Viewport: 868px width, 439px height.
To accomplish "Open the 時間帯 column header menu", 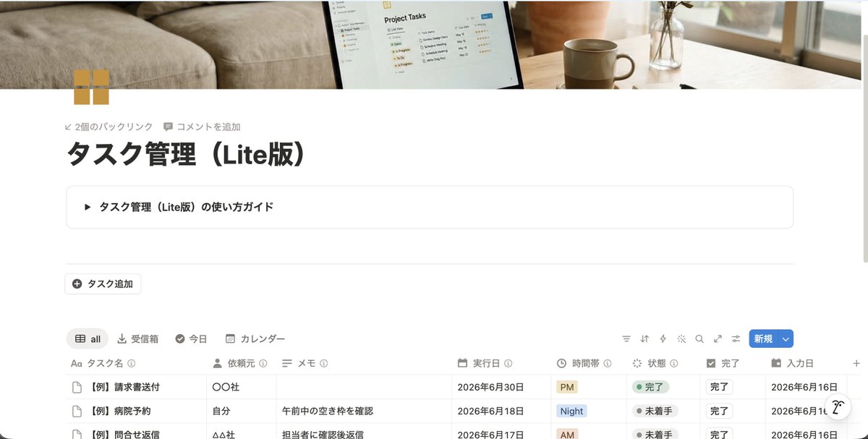I will [x=589, y=363].
